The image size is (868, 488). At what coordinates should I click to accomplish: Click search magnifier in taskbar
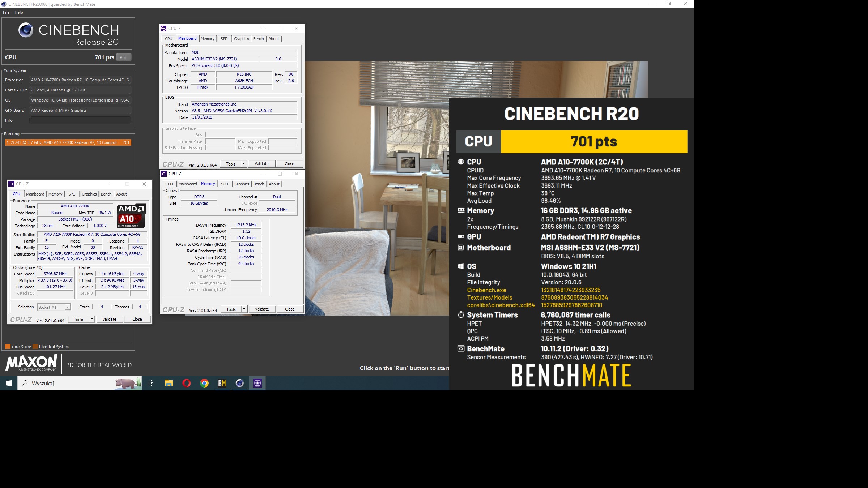pos(25,383)
